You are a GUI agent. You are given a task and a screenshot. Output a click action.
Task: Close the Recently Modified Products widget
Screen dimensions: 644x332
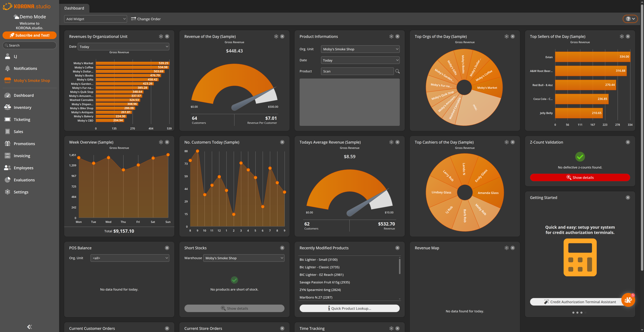pos(397,248)
